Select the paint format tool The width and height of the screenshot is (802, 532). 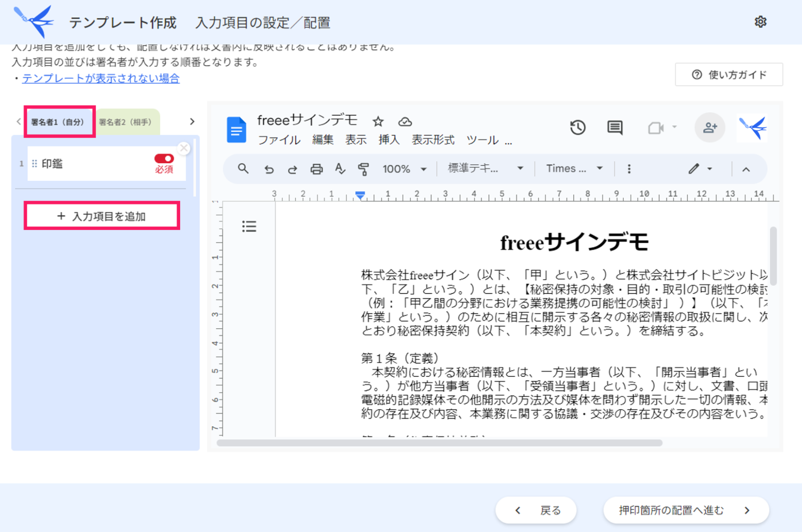pyautogui.click(x=363, y=169)
